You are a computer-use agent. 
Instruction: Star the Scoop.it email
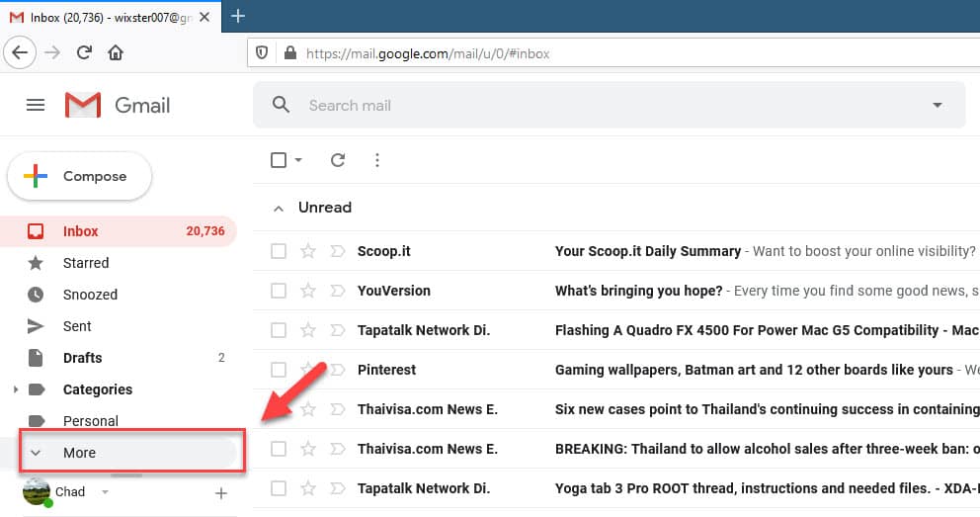pos(307,251)
